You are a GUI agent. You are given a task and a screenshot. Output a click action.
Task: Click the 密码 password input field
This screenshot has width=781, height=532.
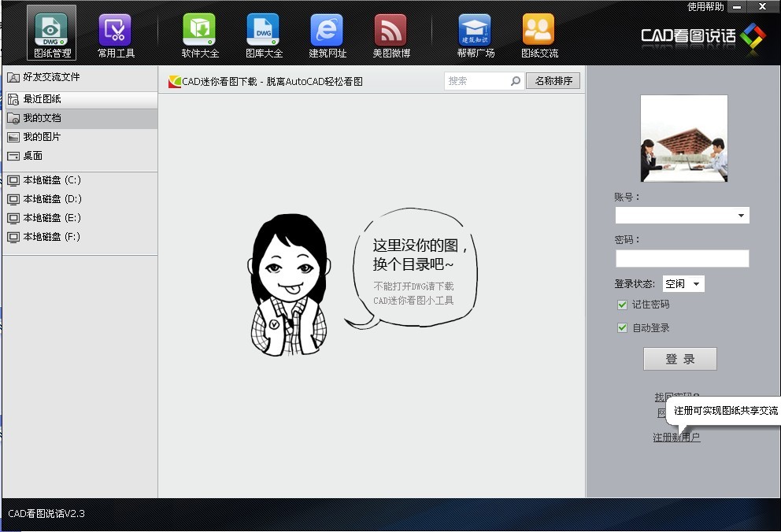(x=682, y=259)
